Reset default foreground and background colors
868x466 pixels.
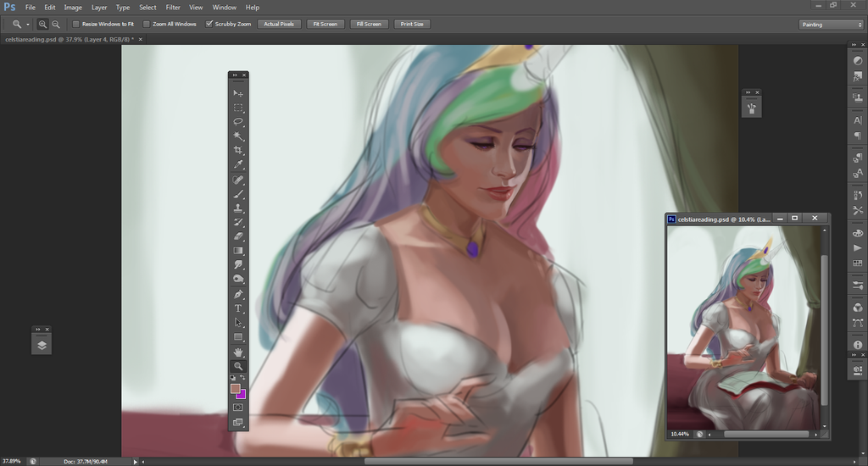click(x=233, y=378)
